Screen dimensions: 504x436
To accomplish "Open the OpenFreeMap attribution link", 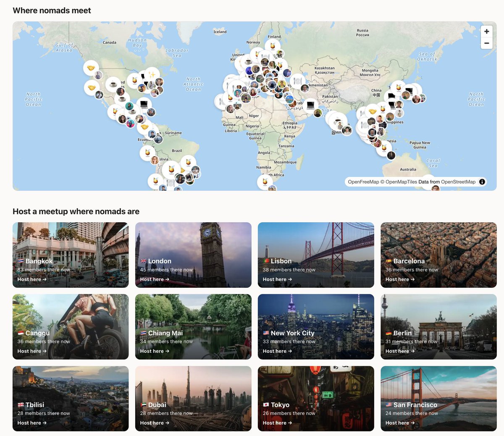I will point(363,182).
